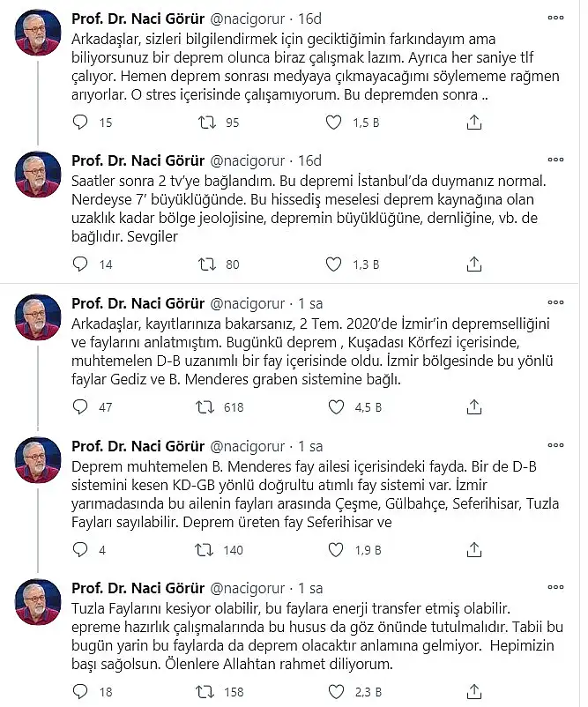Image resolution: width=588 pixels, height=707 pixels.
Task: Expand options for "Deprem muhtemelen B. Menderes" tweet
Action: click(555, 445)
